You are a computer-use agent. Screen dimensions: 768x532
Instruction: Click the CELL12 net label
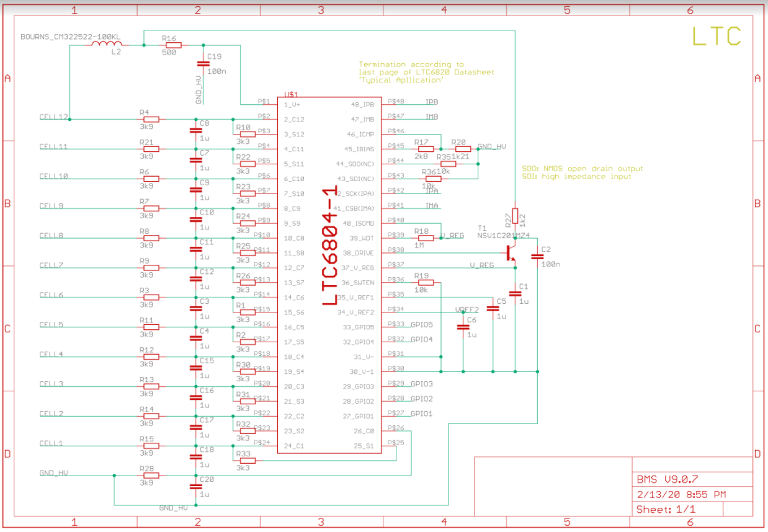point(53,117)
